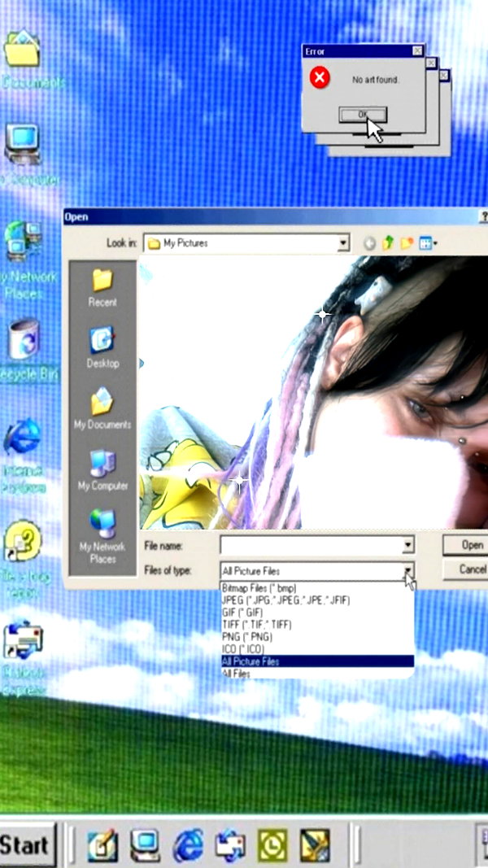Select Desktop in the places bar
Screen dimensions: 488x868
pyautogui.click(x=102, y=347)
